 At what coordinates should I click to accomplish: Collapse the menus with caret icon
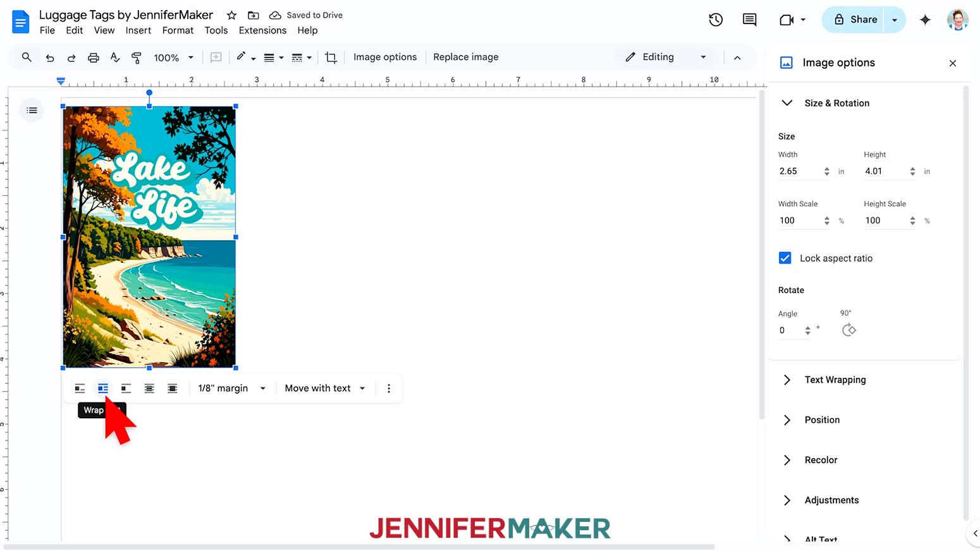(737, 58)
